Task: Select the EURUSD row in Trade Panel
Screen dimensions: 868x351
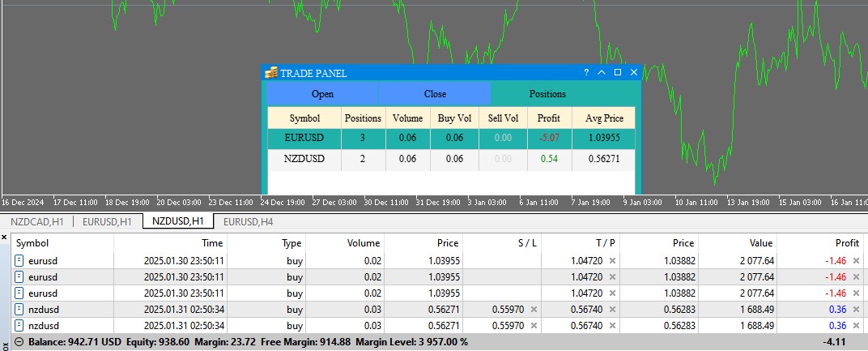Action: pos(304,139)
